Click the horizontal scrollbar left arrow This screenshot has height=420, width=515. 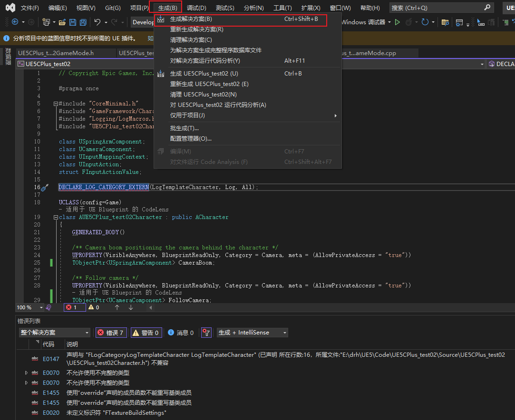click(151, 307)
